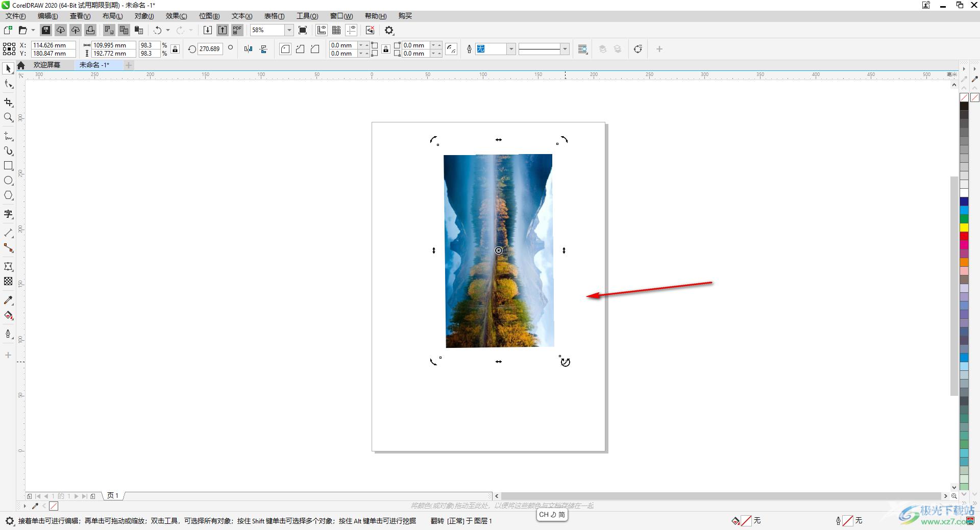This screenshot has height=530, width=980.
Task: Select the Round corner style
Action: tap(285, 49)
